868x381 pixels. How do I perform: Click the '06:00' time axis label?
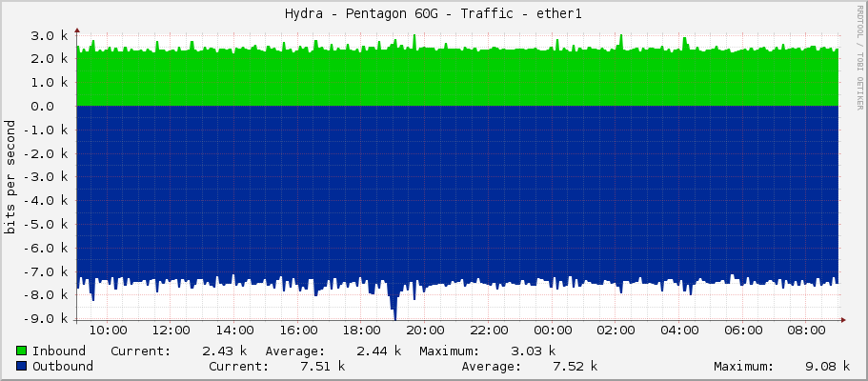[743, 331]
